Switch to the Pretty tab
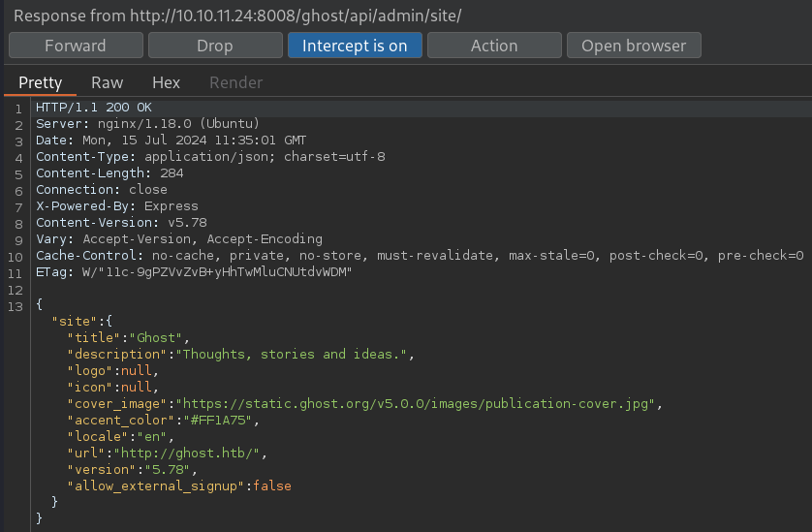Viewport: 812px width, 532px height. click(x=41, y=83)
